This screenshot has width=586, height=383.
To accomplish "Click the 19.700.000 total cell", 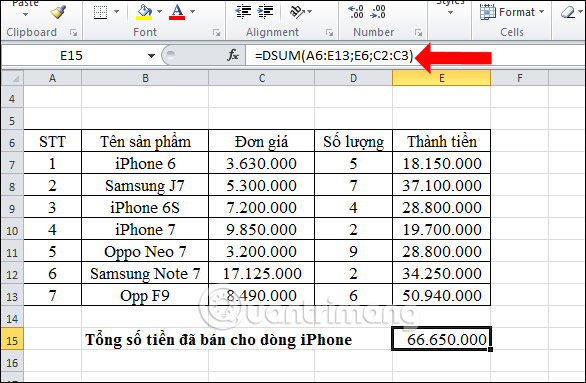I will point(441,229).
